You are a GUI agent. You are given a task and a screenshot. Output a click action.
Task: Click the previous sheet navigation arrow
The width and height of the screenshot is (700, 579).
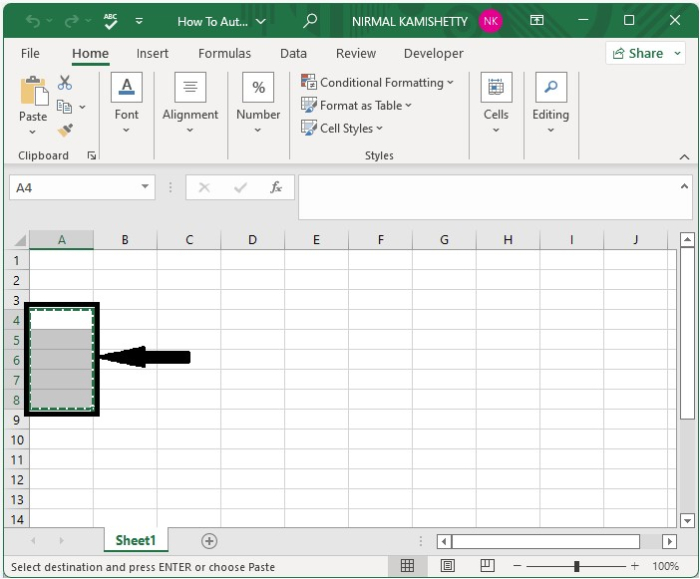click(33, 541)
